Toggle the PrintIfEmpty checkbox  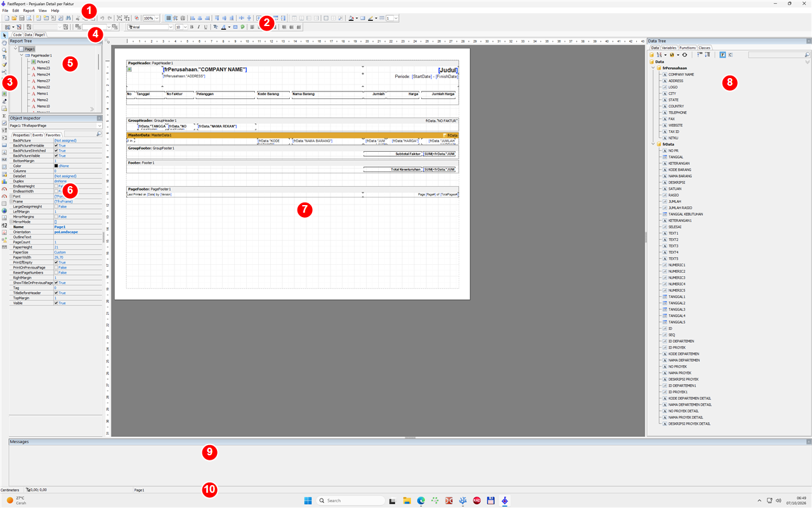(x=56, y=262)
